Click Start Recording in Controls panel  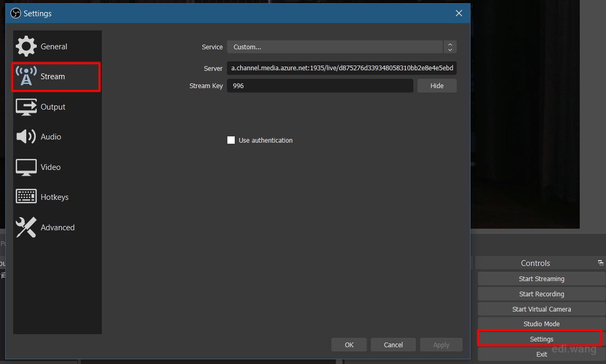(541, 294)
